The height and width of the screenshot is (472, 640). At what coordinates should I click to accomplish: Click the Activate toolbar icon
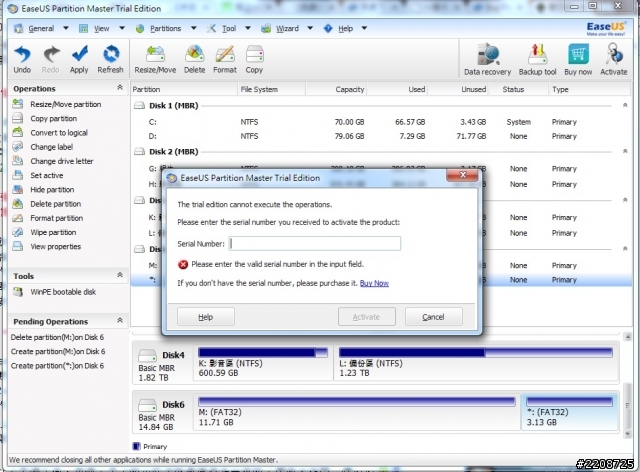pos(614,60)
